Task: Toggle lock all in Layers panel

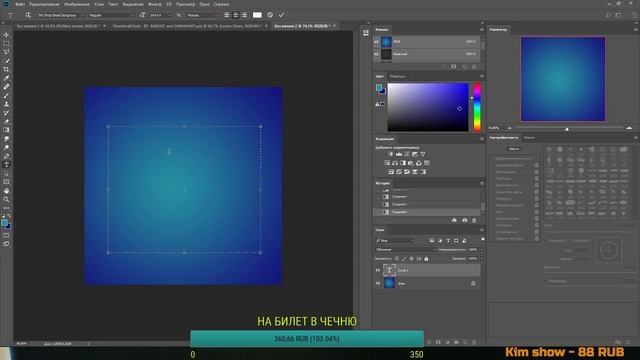Action: (x=426, y=259)
